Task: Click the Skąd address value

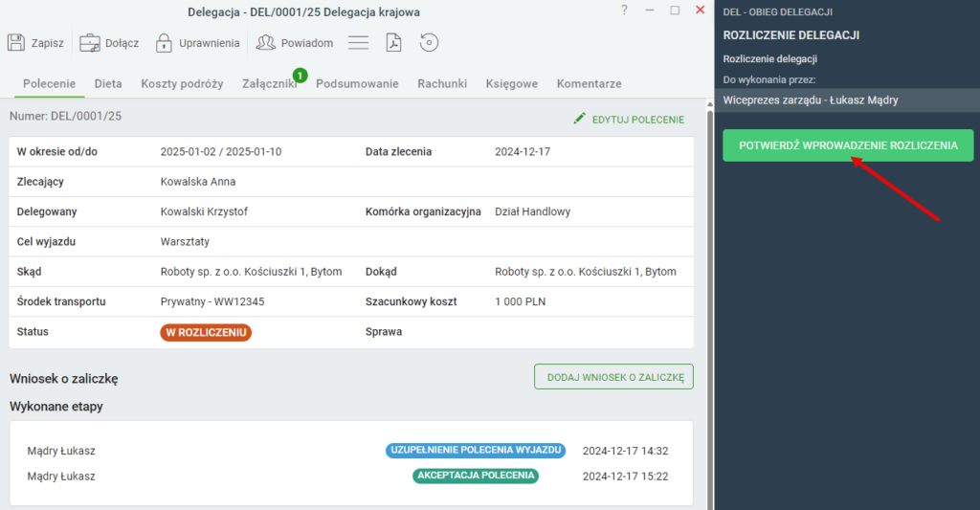Action: pos(251,272)
